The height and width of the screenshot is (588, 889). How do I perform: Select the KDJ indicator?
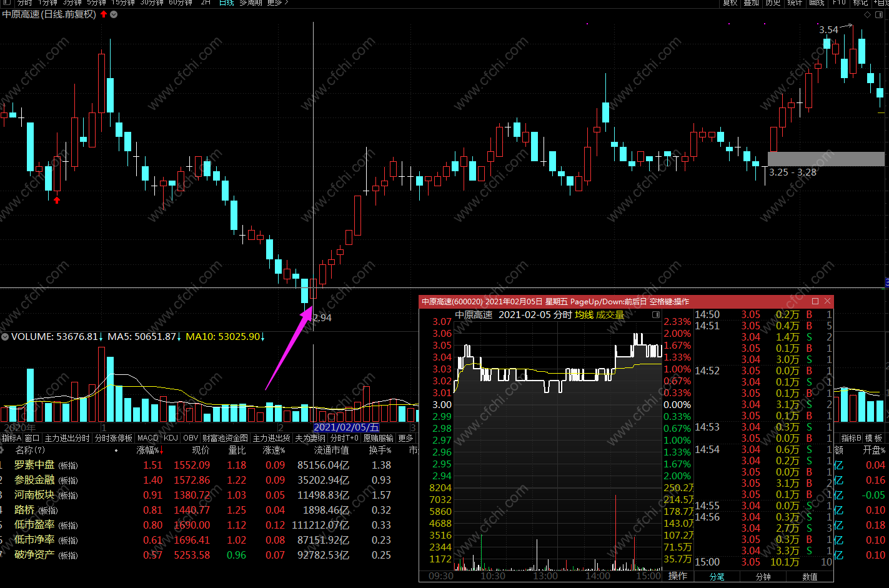tap(171, 438)
